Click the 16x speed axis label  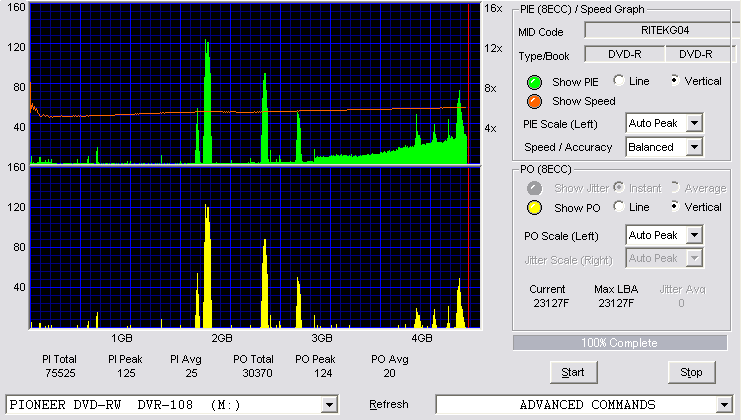(x=493, y=9)
